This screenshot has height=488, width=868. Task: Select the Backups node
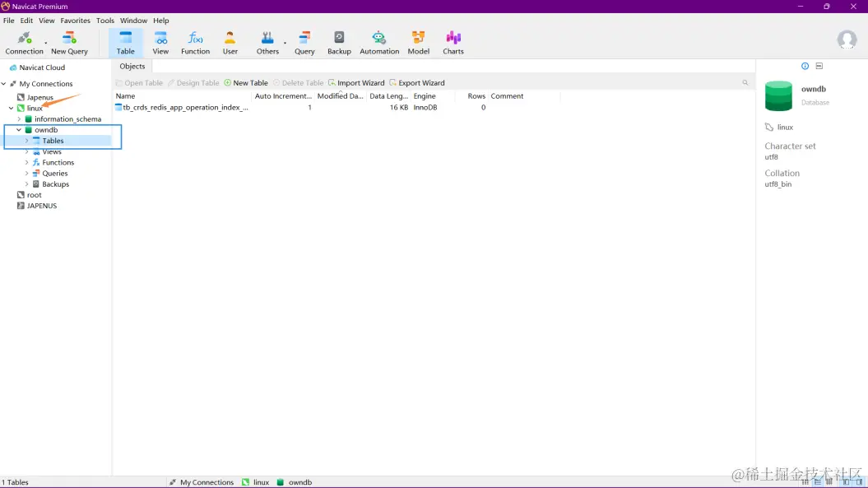55,184
